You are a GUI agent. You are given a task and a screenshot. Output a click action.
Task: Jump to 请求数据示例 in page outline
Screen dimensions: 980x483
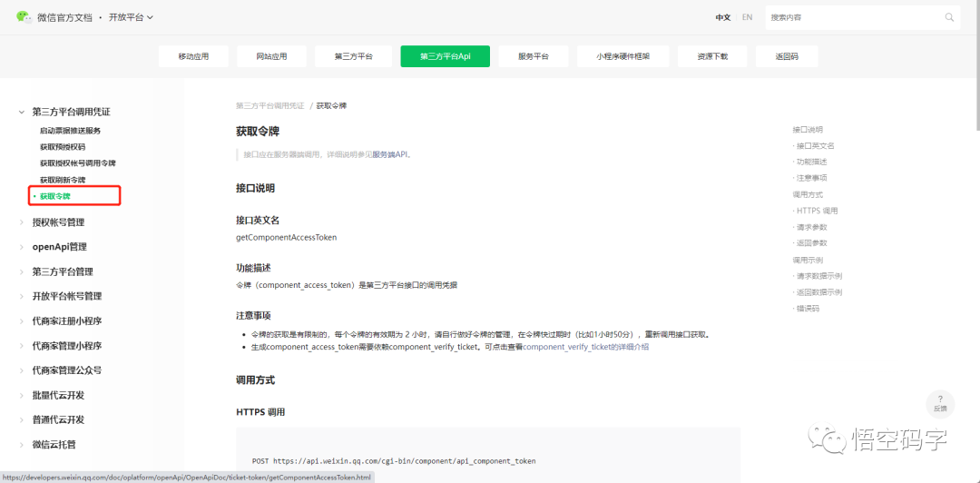tap(818, 276)
